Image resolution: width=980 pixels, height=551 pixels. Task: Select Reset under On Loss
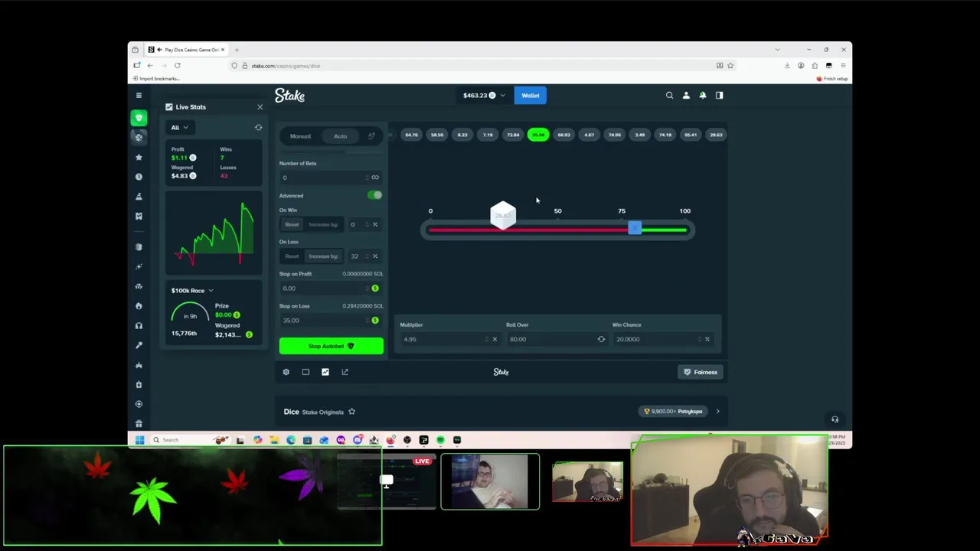(x=292, y=256)
